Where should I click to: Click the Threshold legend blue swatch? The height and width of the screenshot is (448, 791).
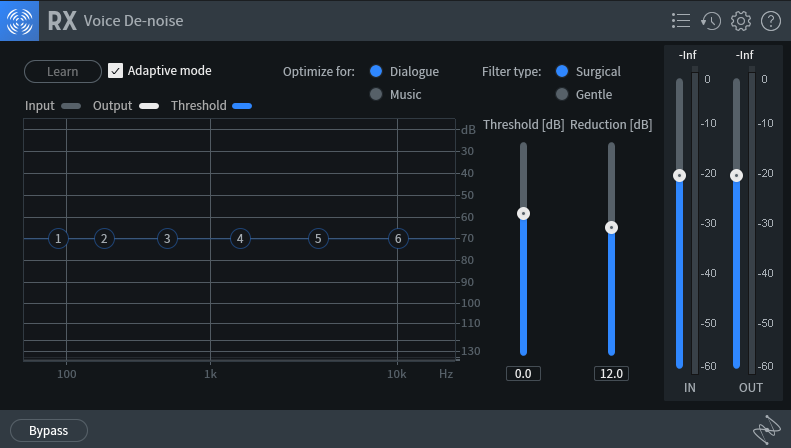tap(242, 106)
